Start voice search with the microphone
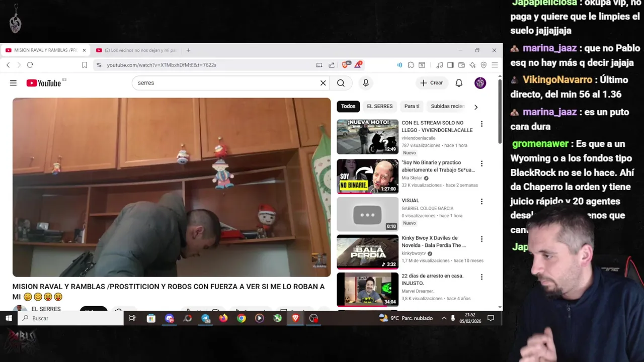The image size is (644, 362). tap(366, 83)
